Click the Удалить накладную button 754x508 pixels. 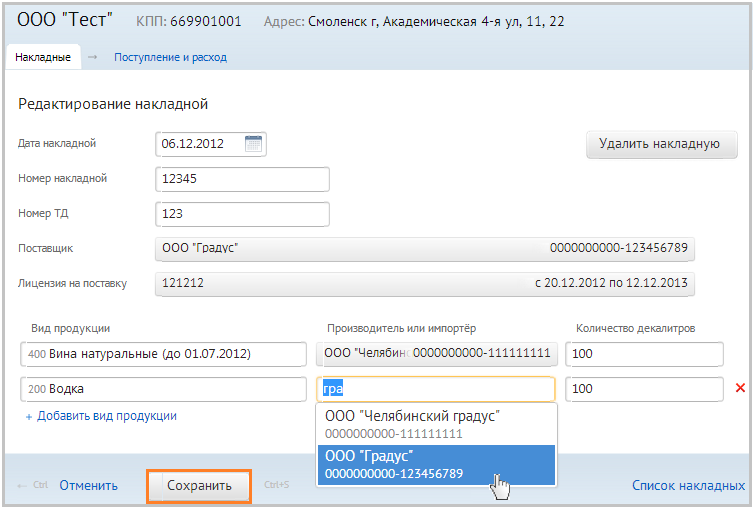[662, 144]
